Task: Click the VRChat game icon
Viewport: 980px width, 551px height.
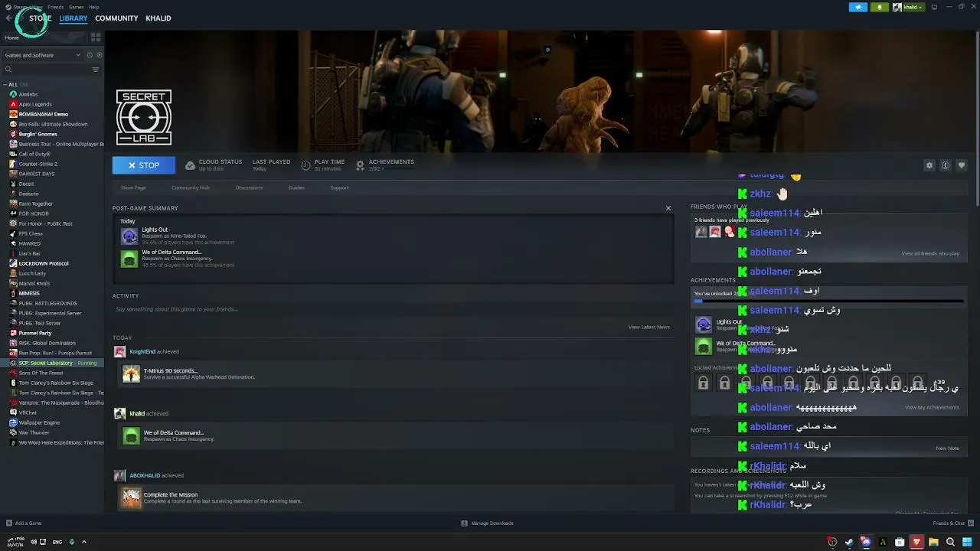Action: click(x=13, y=412)
